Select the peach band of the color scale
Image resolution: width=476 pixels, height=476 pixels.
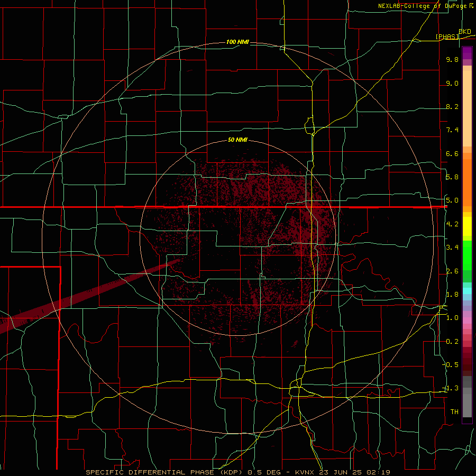(x=467, y=106)
